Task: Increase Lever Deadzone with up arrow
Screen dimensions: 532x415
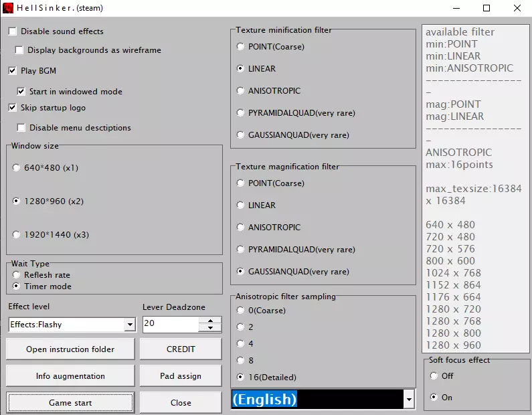Action: [x=210, y=321]
